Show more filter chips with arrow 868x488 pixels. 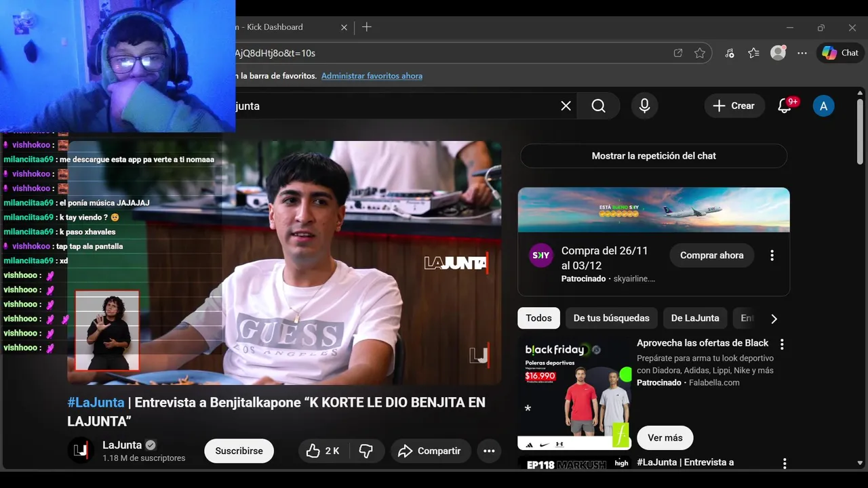point(774,319)
